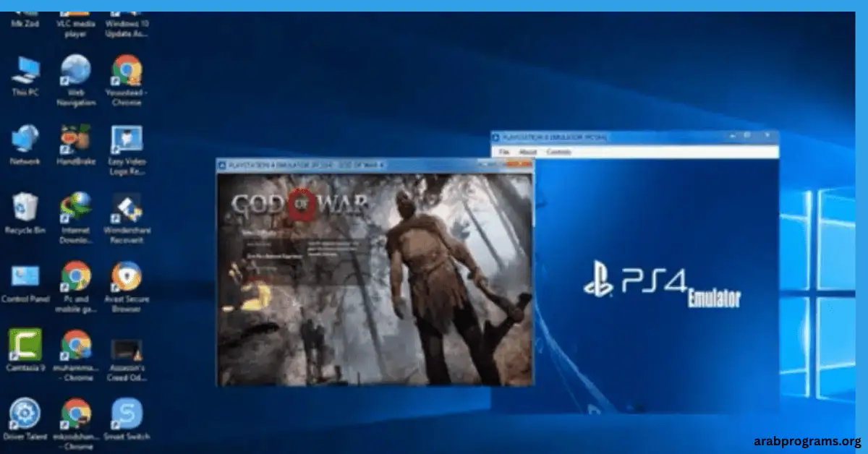Open the Windows 10 Update Assistant shortcut label

pos(127,27)
